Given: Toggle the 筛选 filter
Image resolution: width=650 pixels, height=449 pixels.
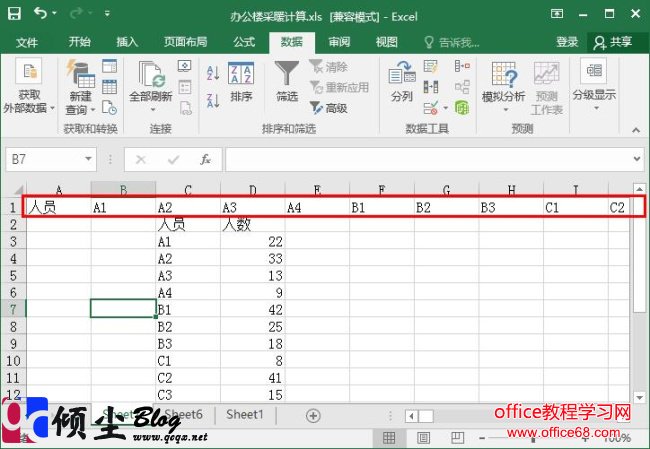Looking at the screenshot, I should coord(287,82).
